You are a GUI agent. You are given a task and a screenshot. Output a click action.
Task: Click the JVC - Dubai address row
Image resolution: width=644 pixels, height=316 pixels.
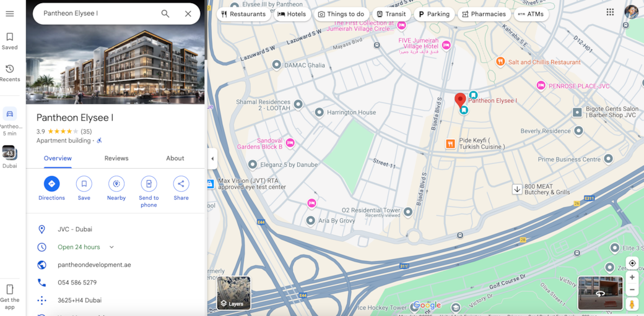115,229
